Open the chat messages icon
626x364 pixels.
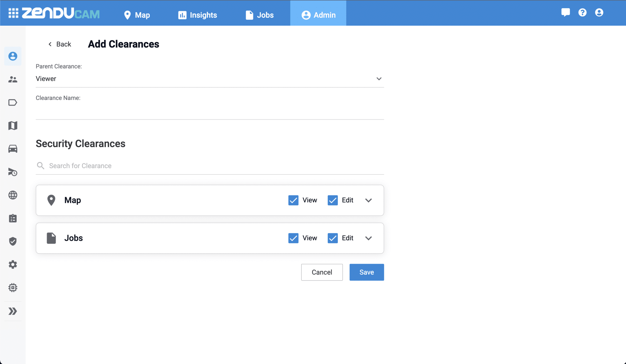(x=565, y=13)
